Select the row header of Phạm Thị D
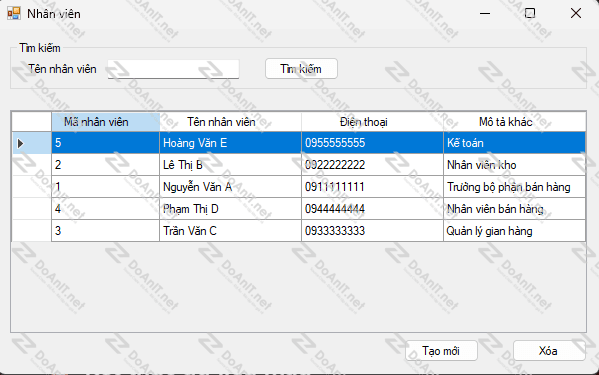Viewport: 599px width, 375px height. click(x=32, y=209)
